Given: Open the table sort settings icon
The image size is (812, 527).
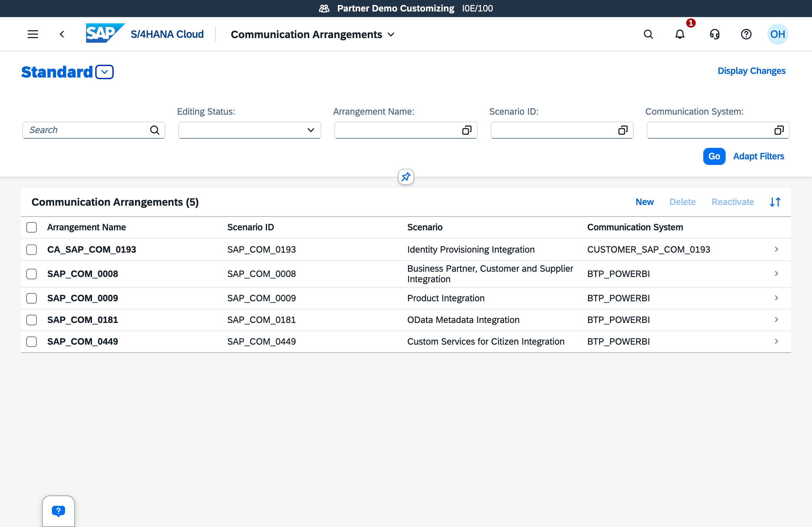Looking at the screenshot, I should (775, 202).
